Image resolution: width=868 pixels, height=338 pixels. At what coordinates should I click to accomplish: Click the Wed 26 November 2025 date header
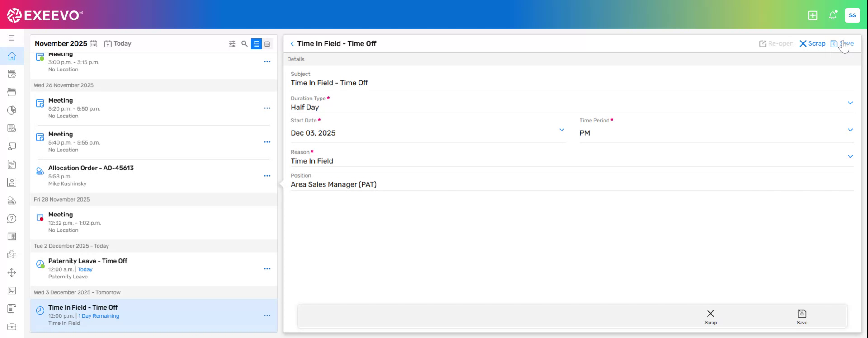pyautogui.click(x=64, y=85)
